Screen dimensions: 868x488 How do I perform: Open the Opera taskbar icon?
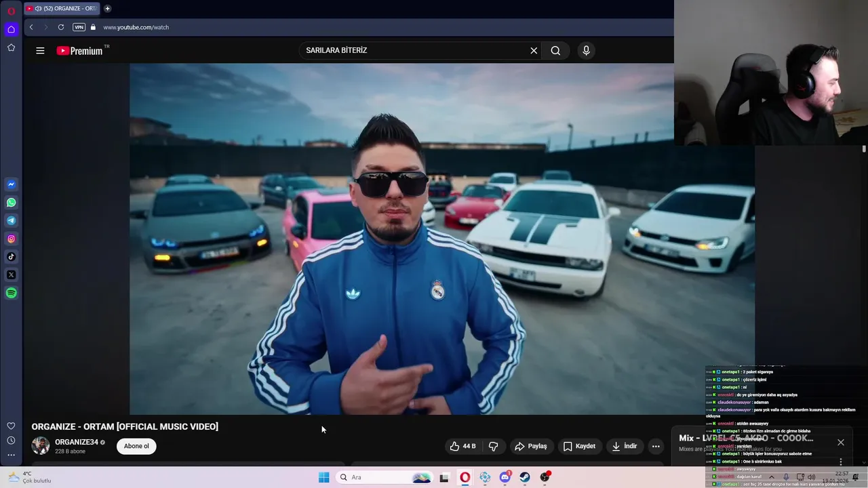coord(465,477)
